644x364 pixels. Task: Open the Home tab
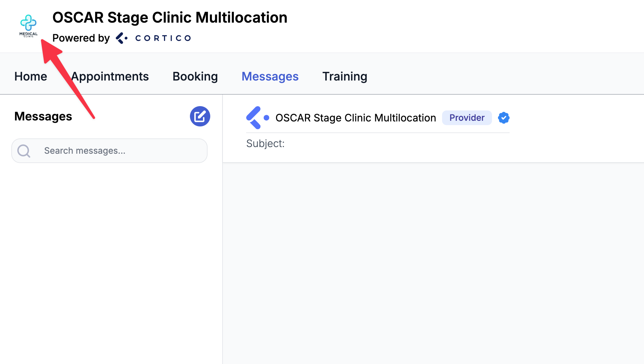click(x=31, y=77)
